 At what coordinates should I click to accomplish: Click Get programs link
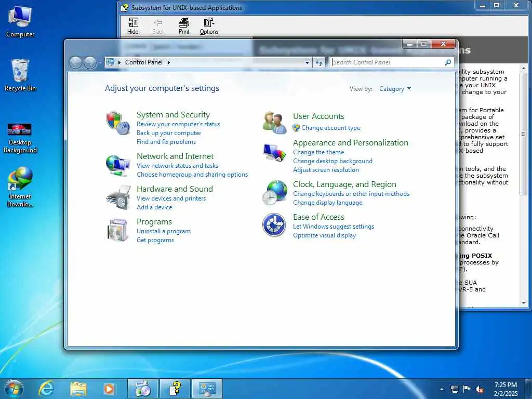click(x=155, y=240)
